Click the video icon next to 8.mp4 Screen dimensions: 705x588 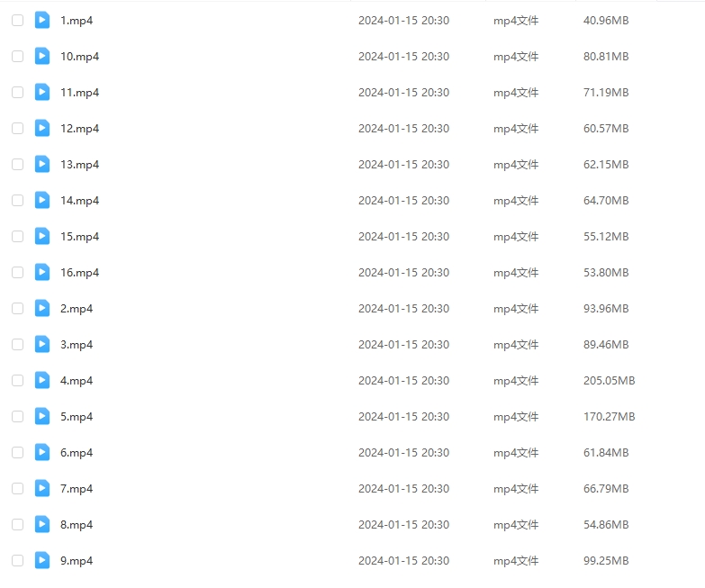point(42,524)
